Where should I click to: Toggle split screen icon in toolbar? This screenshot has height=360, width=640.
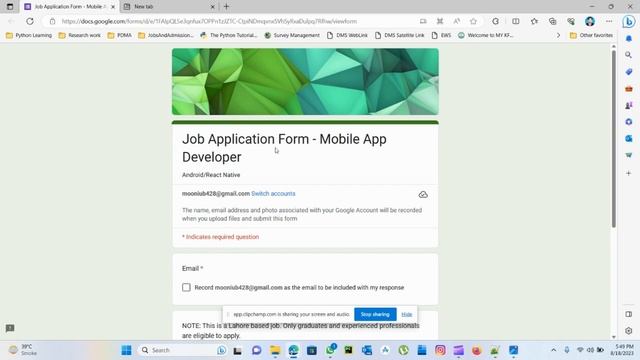tap(516, 21)
